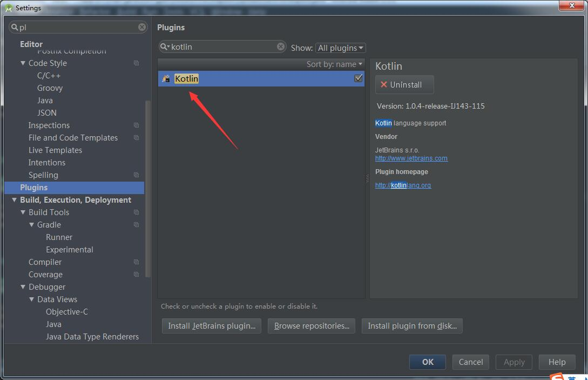
Task: Click project-level icon beside Build Tools
Action: [136, 212]
